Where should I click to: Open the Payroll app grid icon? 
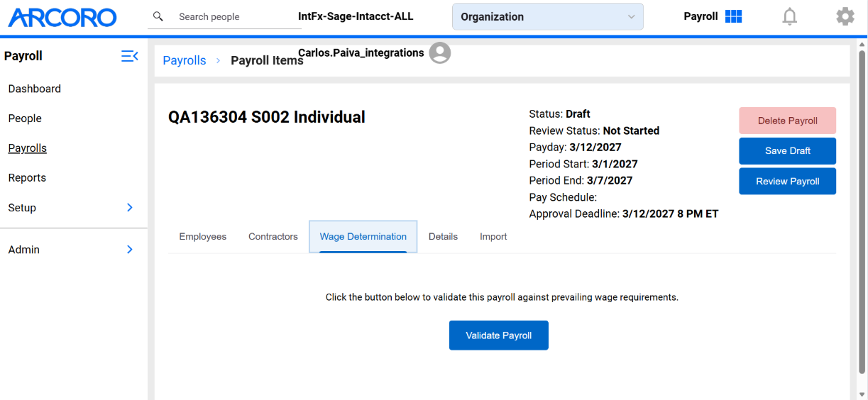[x=734, y=16]
